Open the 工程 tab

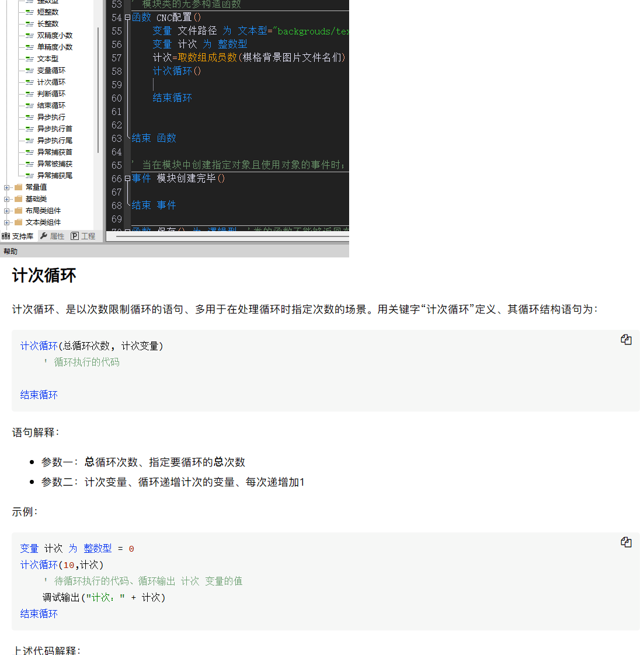83,236
